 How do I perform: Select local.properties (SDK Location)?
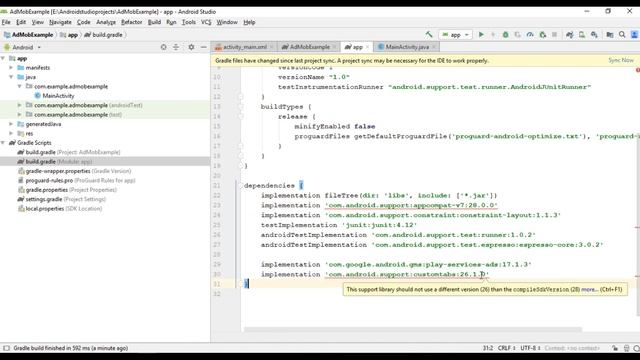pyautogui.click(x=60, y=209)
